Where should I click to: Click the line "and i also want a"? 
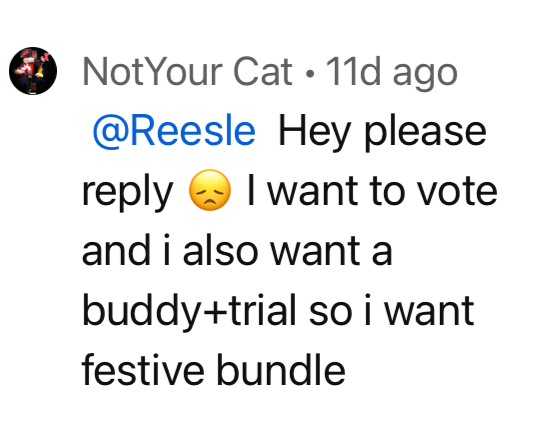click(x=237, y=250)
